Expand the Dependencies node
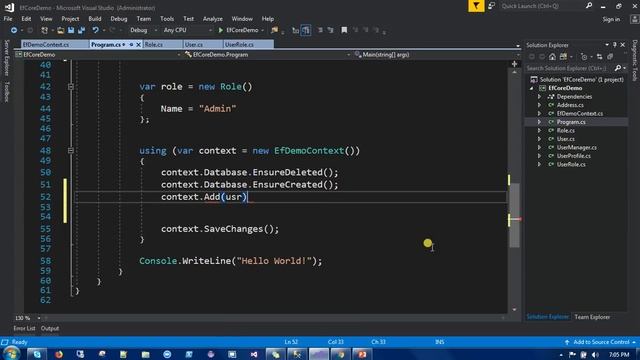 click(540, 97)
